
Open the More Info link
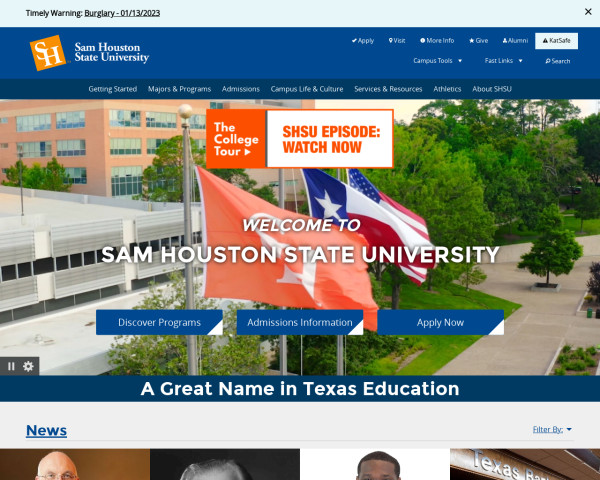[x=437, y=41]
